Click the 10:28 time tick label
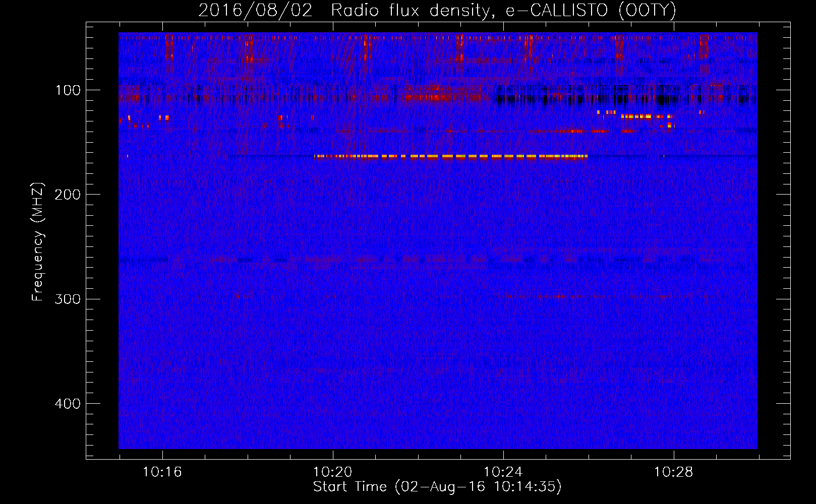The height and width of the screenshot is (504, 816). pos(673,472)
